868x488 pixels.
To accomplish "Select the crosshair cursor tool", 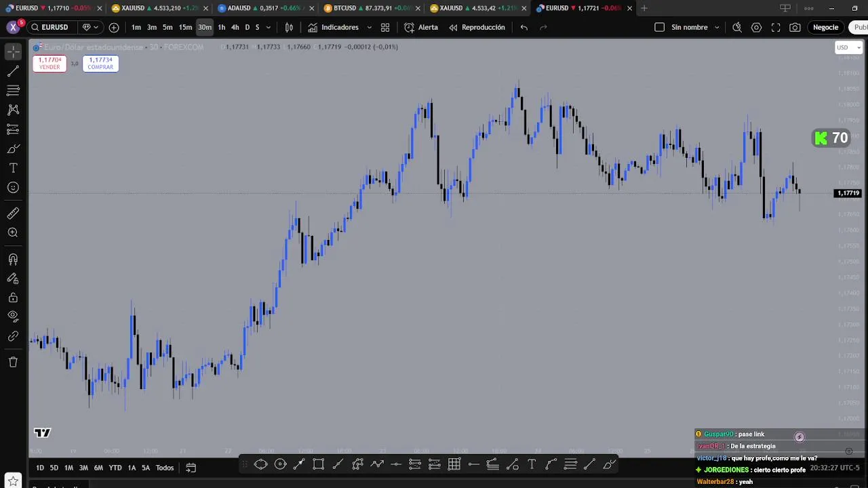I will (x=13, y=52).
